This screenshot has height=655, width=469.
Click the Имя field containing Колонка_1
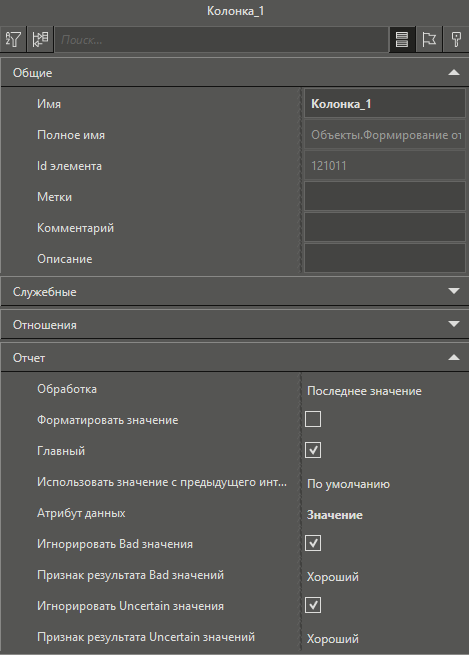tap(385, 103)
